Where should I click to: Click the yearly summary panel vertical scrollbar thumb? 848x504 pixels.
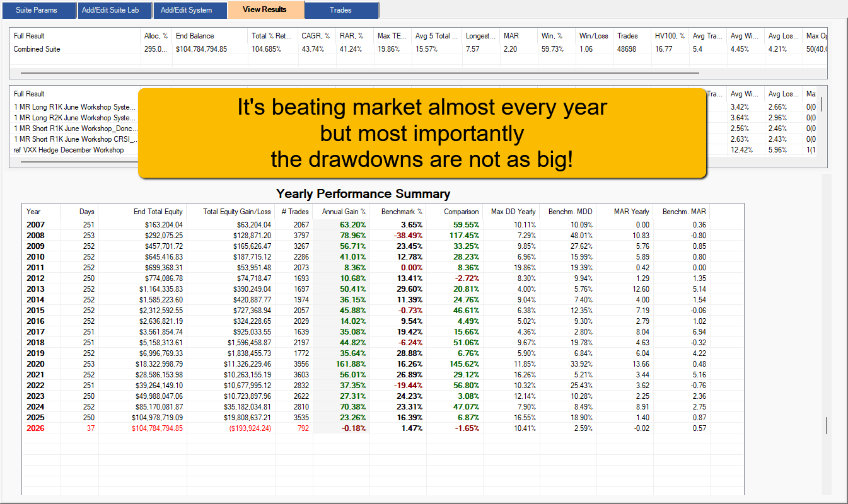[827, 425]
